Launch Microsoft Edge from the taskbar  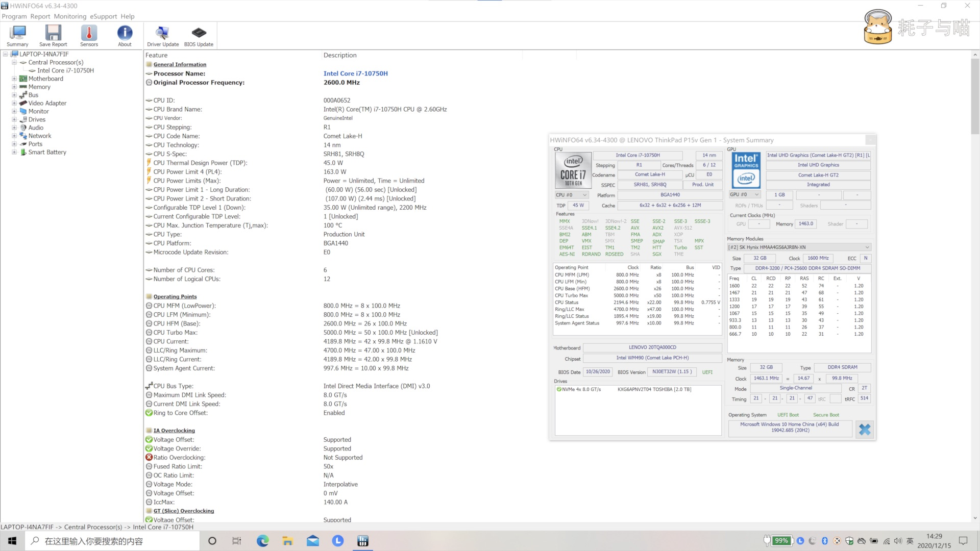tap(262, 541)
